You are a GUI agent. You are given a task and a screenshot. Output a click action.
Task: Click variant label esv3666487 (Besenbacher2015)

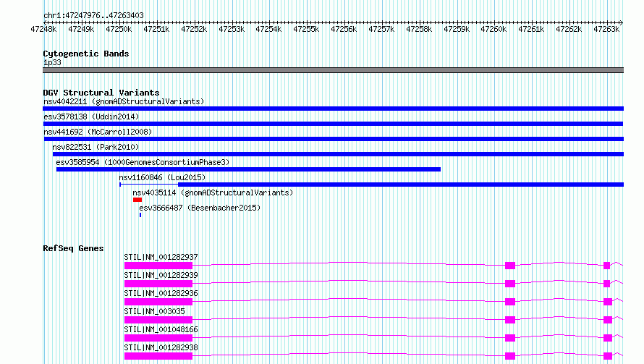(x=200, y=208)
